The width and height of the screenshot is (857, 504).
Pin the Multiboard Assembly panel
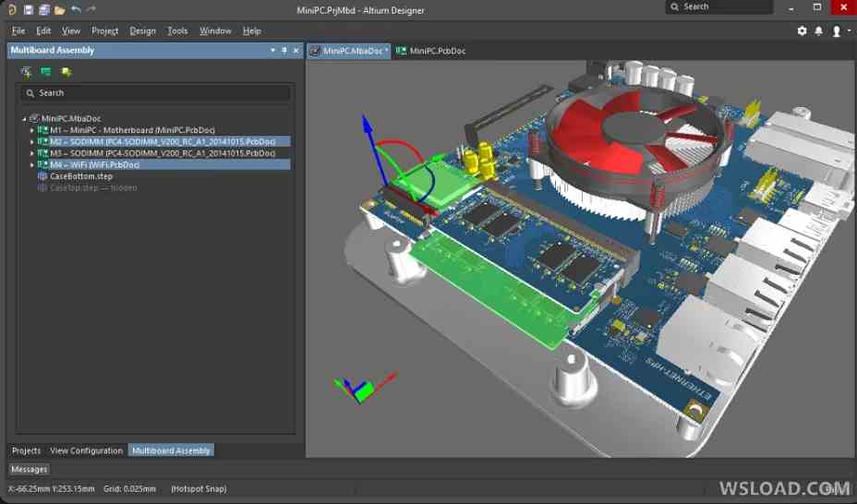[284, 50]
